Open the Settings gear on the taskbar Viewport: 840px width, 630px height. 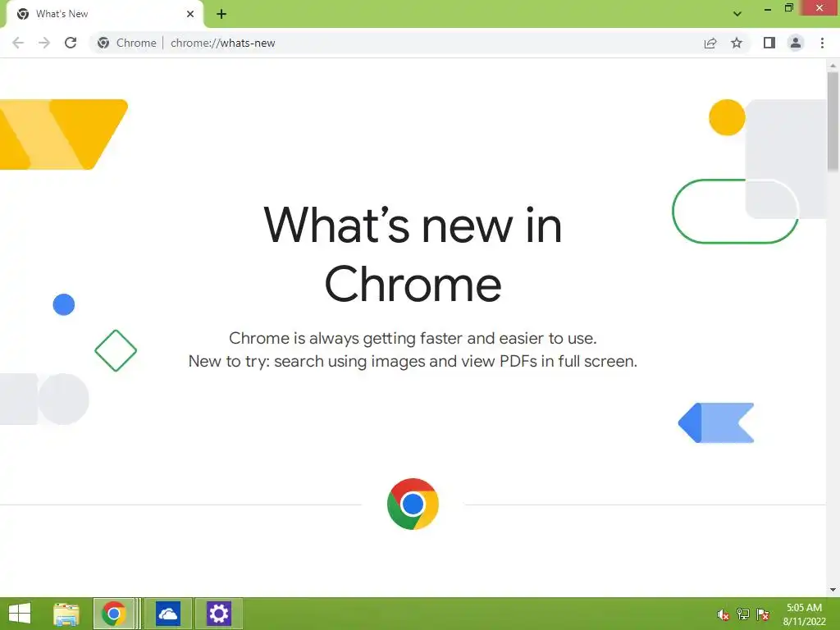click(218, 614)
